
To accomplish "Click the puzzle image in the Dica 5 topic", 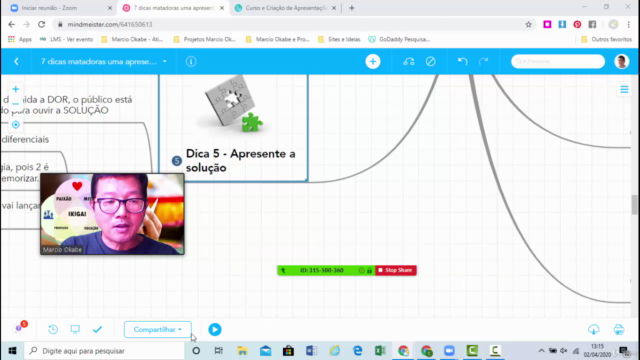I will tap(233, 104).
